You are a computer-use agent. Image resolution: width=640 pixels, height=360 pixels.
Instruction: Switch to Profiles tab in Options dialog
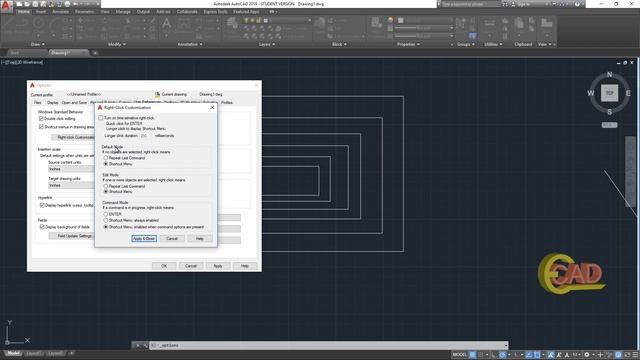[x=227, y=102]
